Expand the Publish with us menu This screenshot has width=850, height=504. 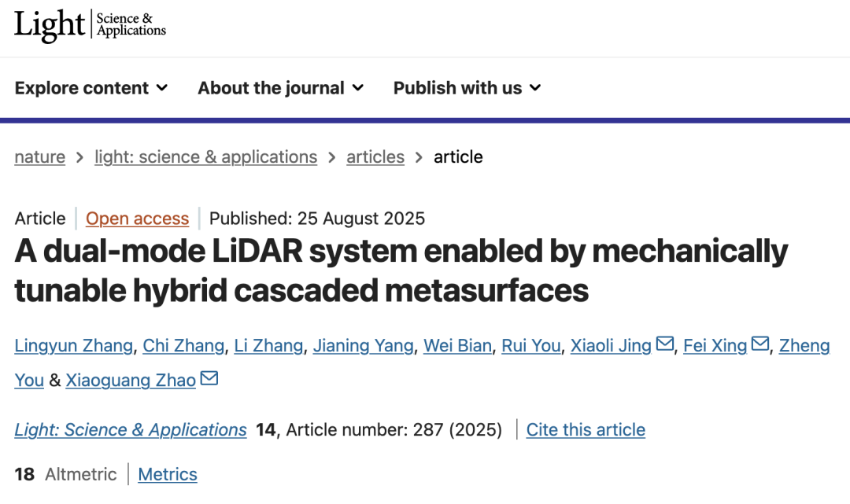coord(468,88)
